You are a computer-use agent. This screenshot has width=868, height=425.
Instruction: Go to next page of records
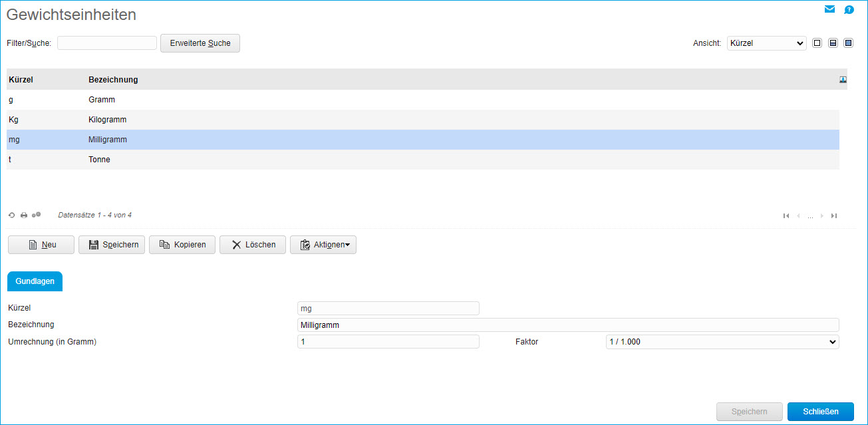[x=822, y=215]
